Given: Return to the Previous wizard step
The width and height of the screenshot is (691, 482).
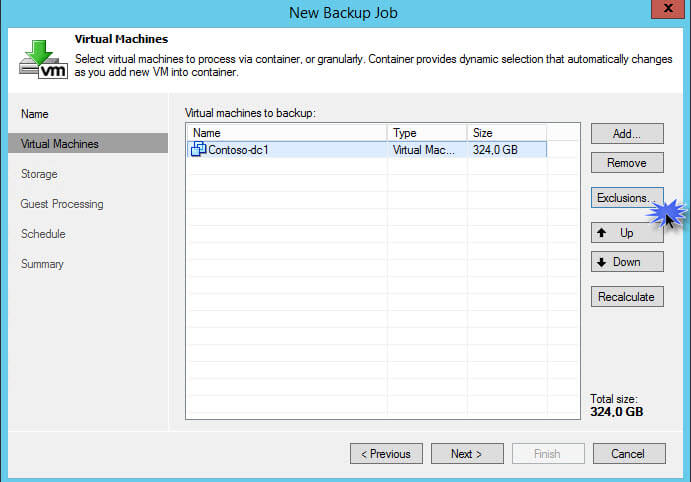Looking at the screenshot, I should pyautogui.click(x=386, y=454).
